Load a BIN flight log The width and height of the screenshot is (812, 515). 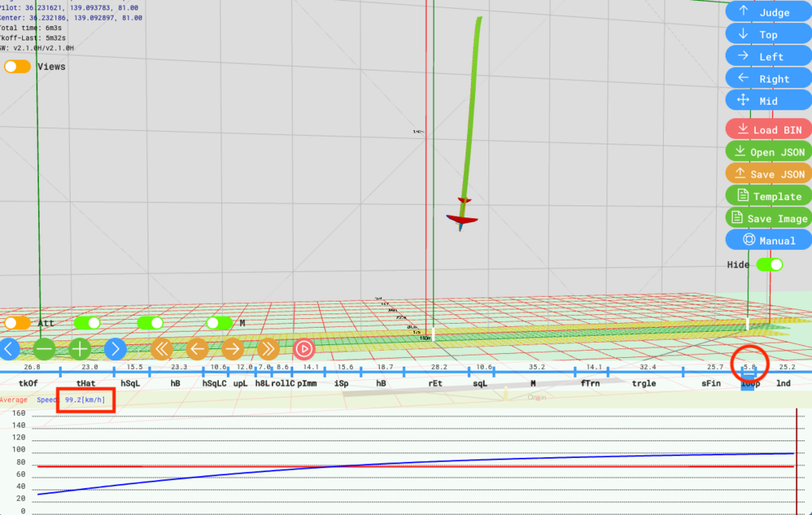click(x=768, y=129)
